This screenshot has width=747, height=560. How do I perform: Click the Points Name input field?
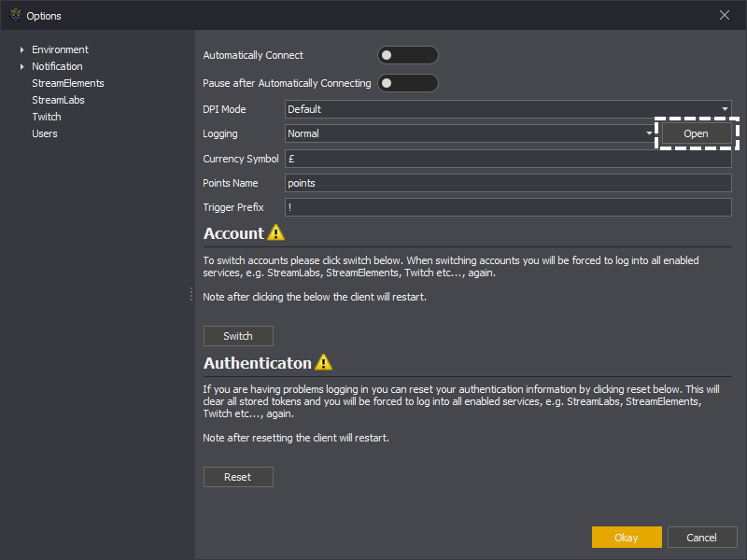(x=508, y=183)
